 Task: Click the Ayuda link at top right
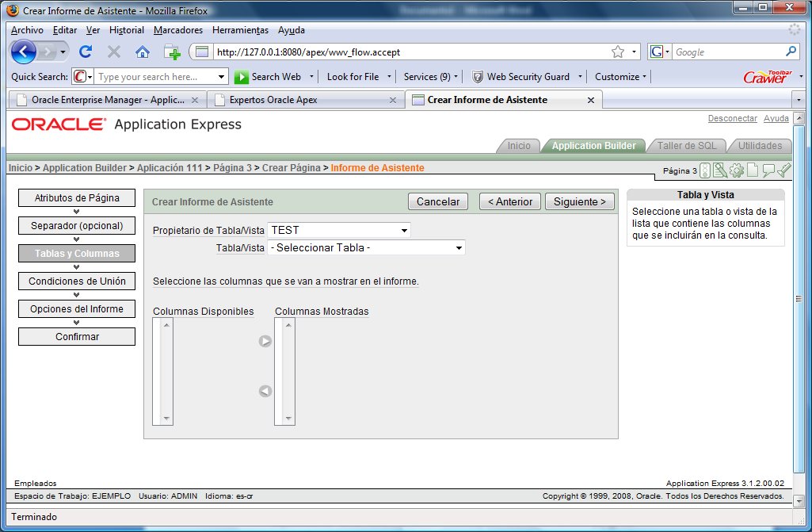pyautogui.click(x=776, y=118)
